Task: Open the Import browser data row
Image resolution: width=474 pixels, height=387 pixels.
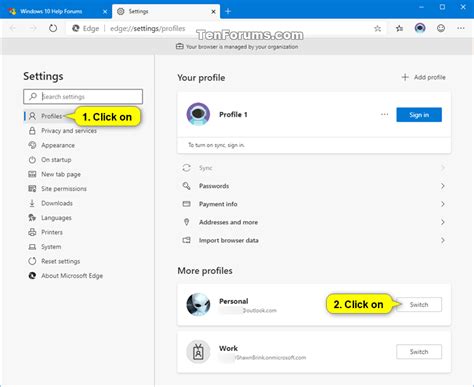Action: 314,240
